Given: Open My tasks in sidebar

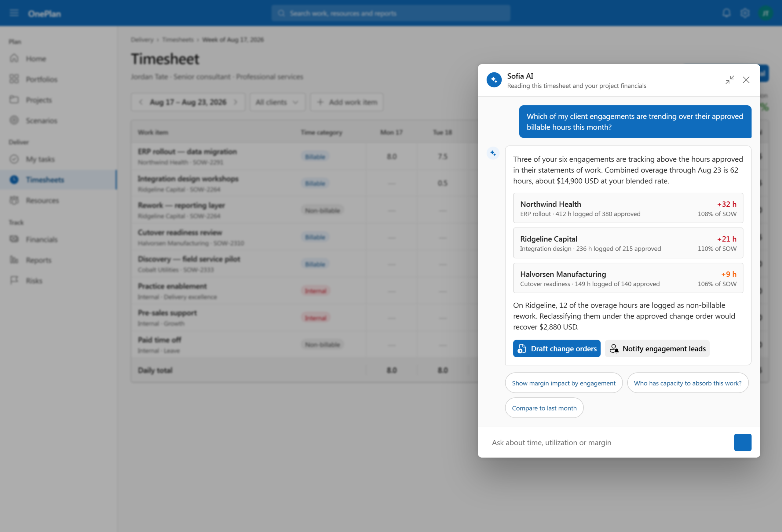Looking at the screenshot, I should click(x=59, y=159).
